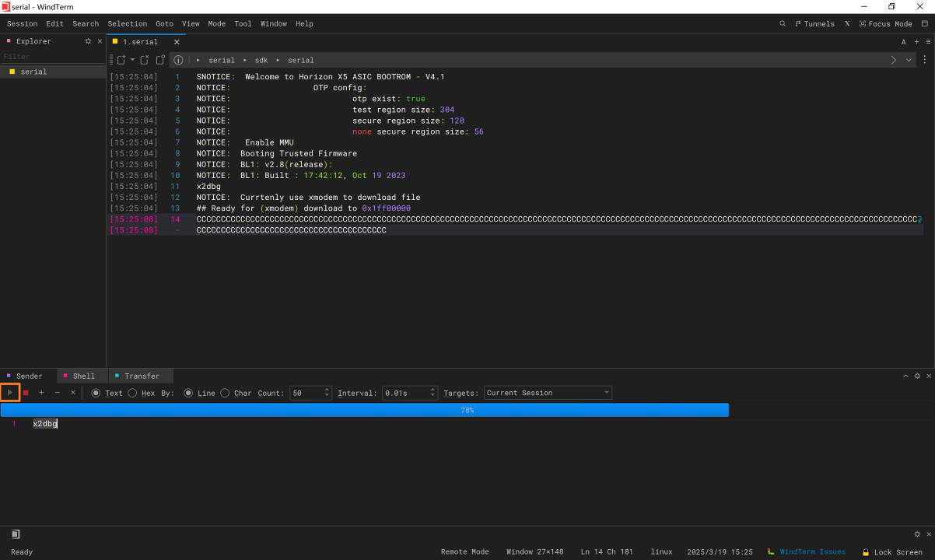Image resolution: width=935 pixels, height=560 pixels.
Task: Decrease the Interval value with down arrow
Action: coord(433,396)
